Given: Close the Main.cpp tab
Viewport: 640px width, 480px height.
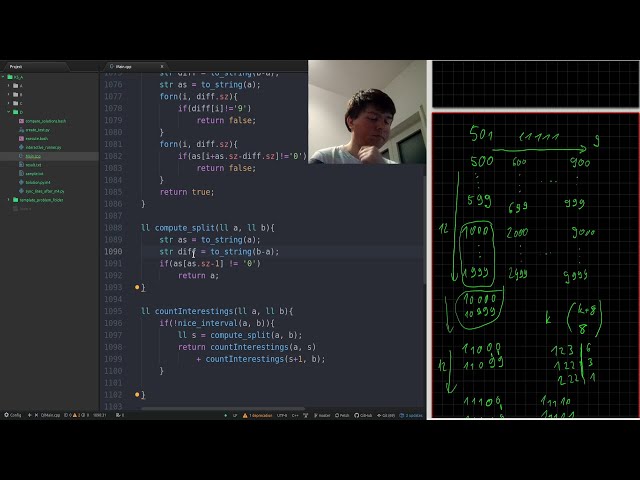Looking at the screenshot, I should [162, 67].
